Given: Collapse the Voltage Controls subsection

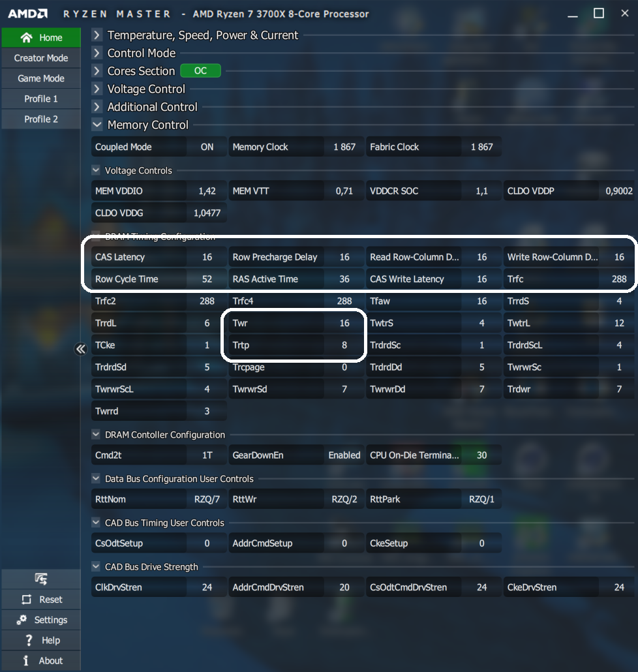Looking at the screenshot, I should click(x=96, y=170).
